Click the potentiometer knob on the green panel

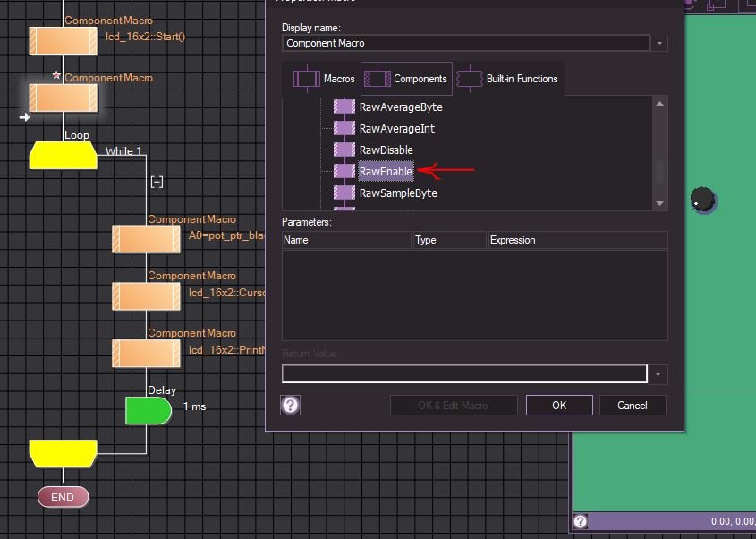(x=705, y=200)
